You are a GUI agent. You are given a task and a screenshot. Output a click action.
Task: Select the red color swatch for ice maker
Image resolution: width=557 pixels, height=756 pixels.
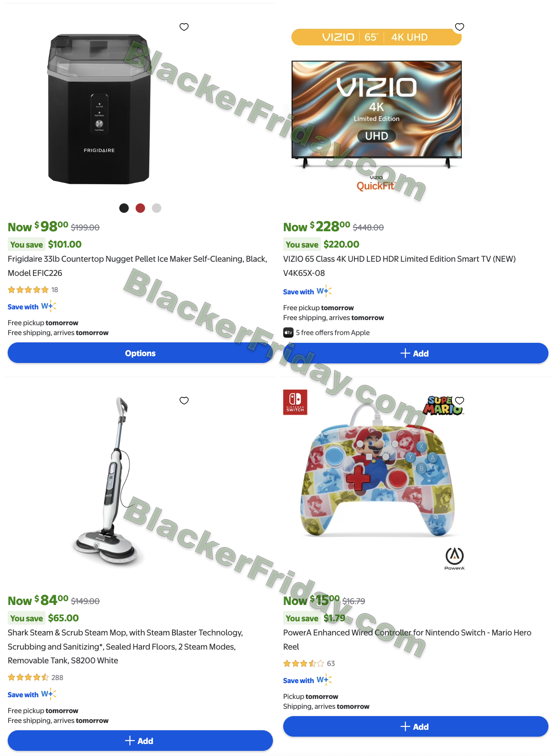pyautogui.click(x=140, y=208)
